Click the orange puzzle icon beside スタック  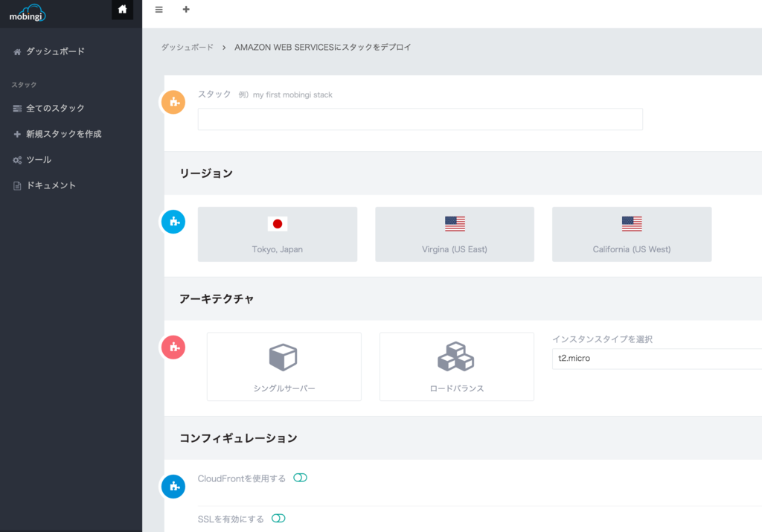click(x=173, y=102)
